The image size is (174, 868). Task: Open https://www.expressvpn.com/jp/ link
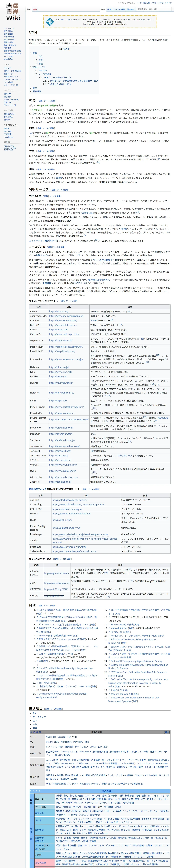[66, 359]
